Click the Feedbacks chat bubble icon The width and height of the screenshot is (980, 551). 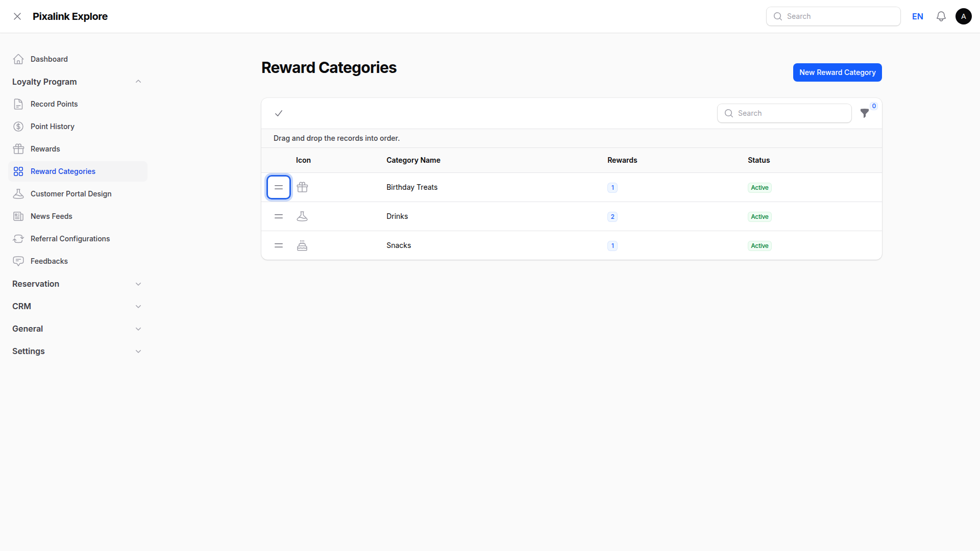(x=18, y=261)
